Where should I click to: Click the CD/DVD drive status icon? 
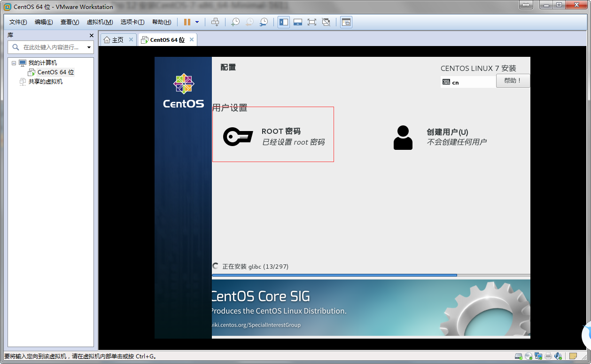tap(528, 356)
